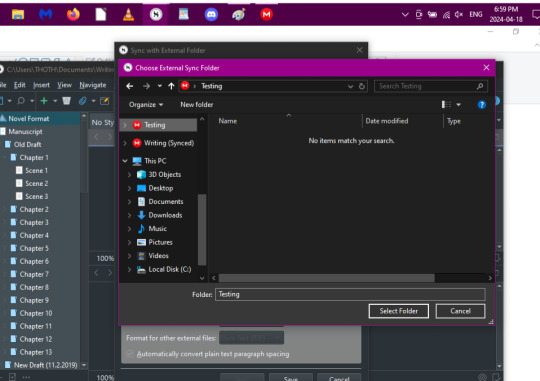Image resolution: width=540 pixels, height=381 pixels.
Task: Open the picture document app on taskbar
Action: pyautogui.click(x=184, y=14)
